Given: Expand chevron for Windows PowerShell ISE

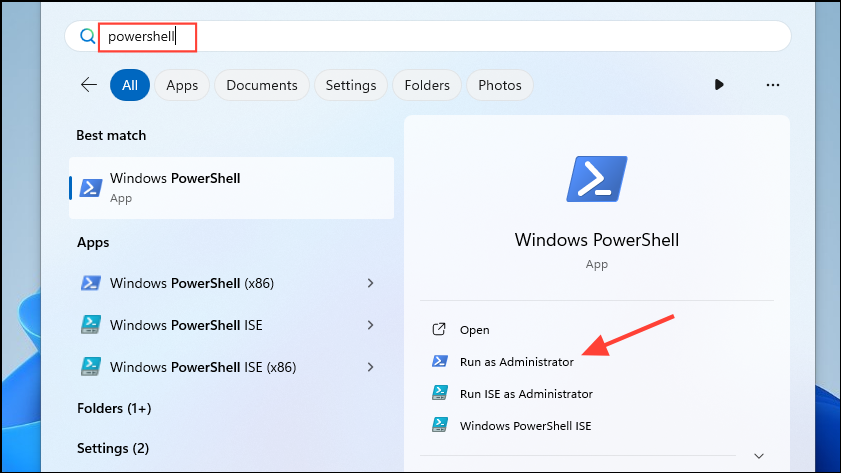Looking at the screenshot, I should pyautogui.click(x=370, y=324).
